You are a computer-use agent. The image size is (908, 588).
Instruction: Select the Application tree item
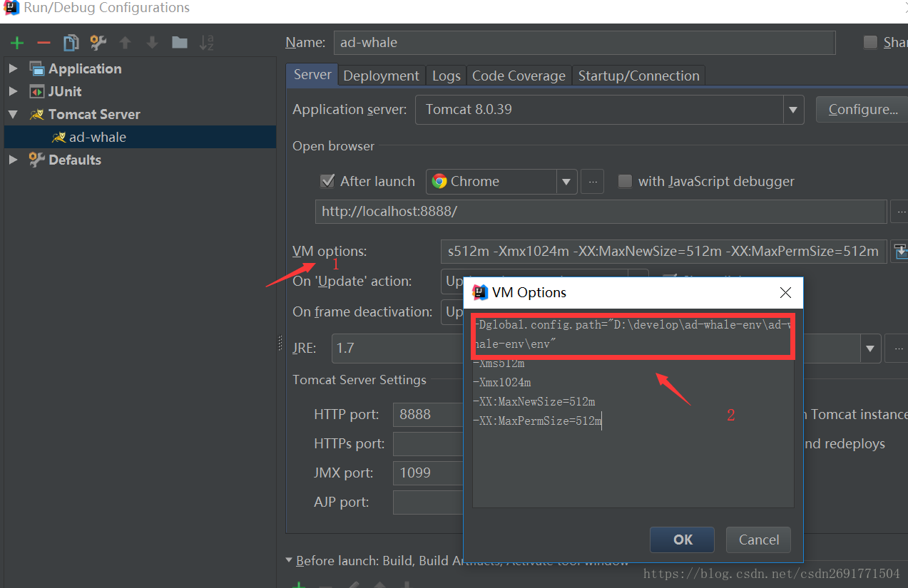[85, 68]
